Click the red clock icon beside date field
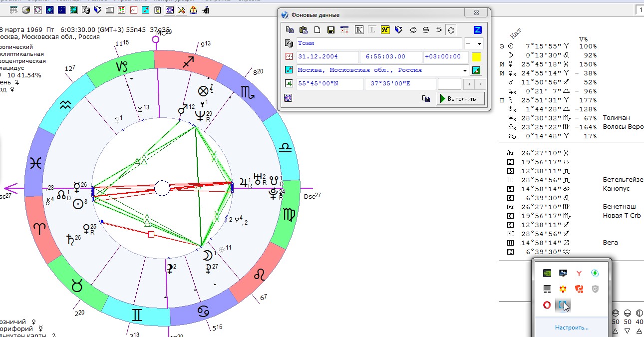This screenshot has height=337, width=644. tap(289, 56)
